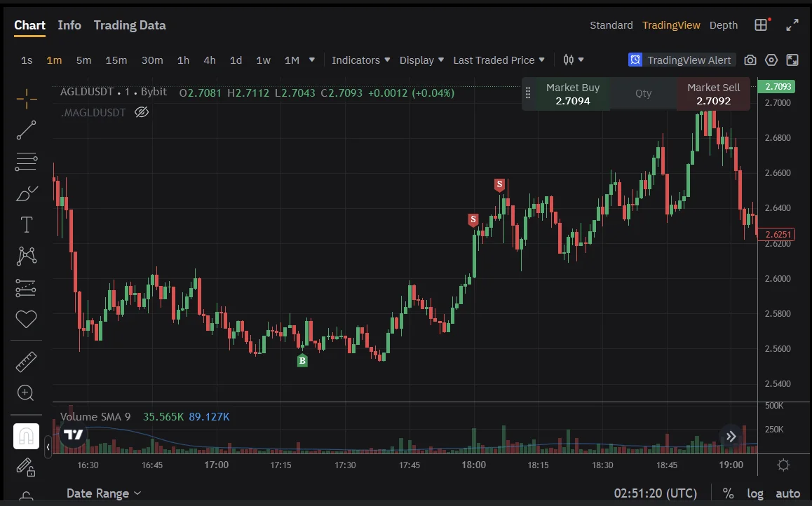The height and width of the screenshot is (506, 812).
Task: Click the Market Buy button
Action: click(x=572, y=94)
